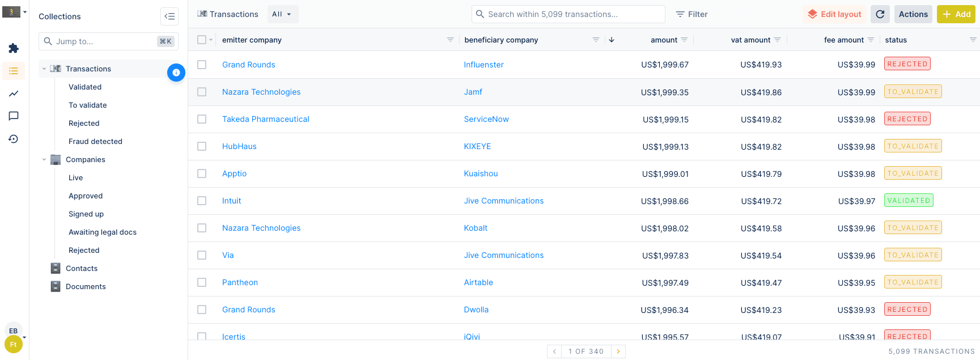Click the Transactions collection icon in header
Viewport: 980px width, 360px height.
click(202, 14)
